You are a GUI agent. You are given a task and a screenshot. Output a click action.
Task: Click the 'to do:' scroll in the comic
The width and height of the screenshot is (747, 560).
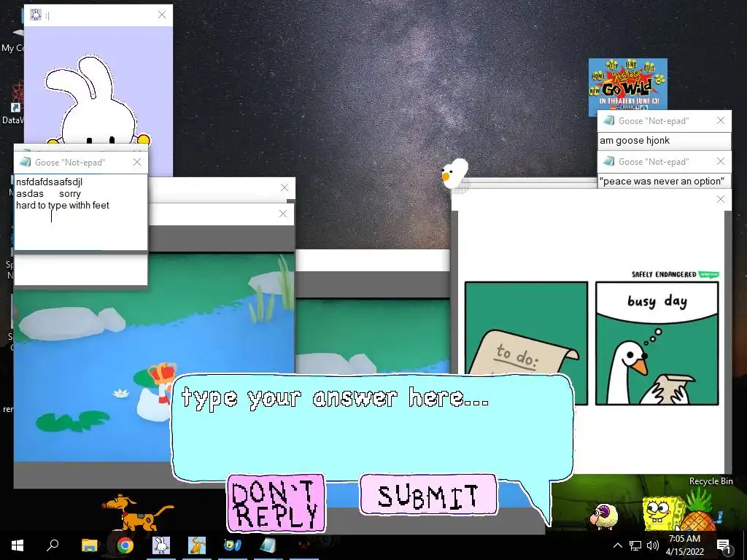(524, 352)
